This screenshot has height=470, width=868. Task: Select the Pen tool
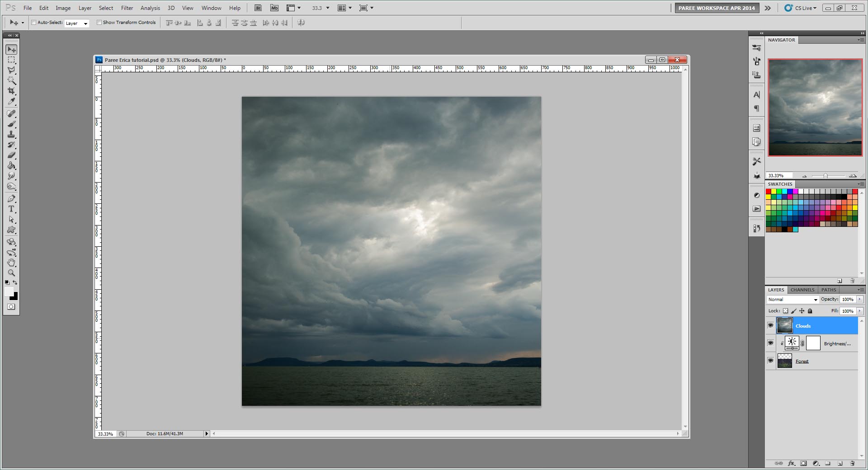pyautogui.click(x=11, y=198)
